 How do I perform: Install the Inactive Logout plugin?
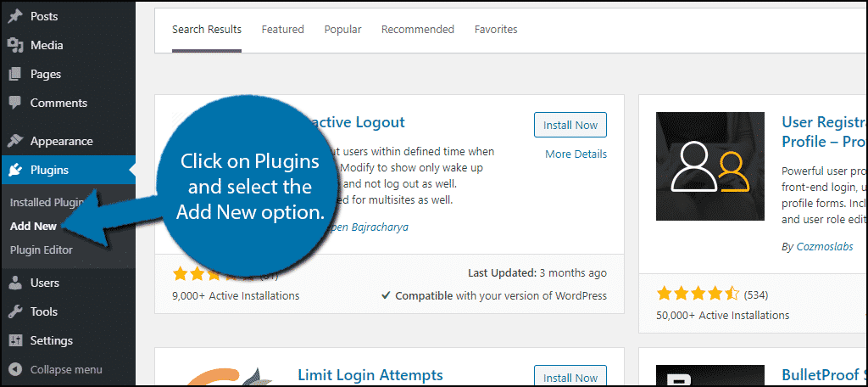(570, 125)
